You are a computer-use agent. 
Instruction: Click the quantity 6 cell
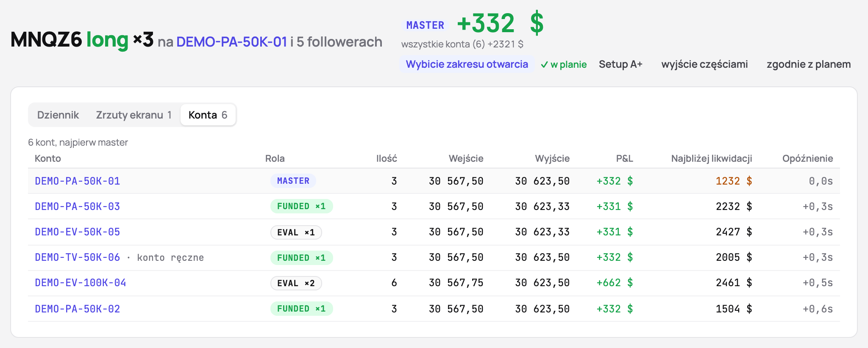pos(394,282)
